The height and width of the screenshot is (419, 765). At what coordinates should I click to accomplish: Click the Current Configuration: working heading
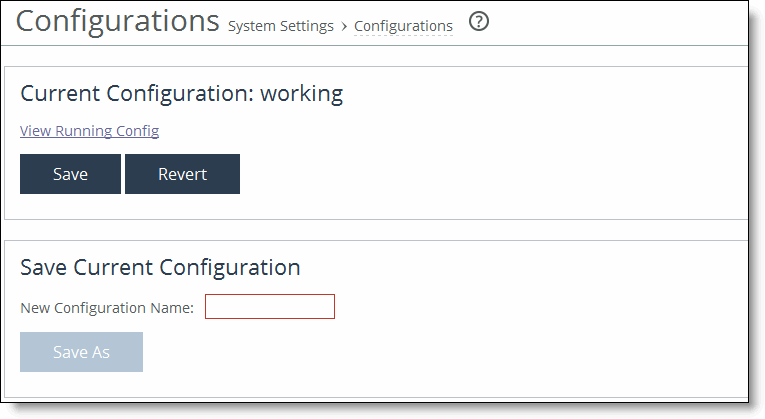pyautogui.click(x=181, y=93)
